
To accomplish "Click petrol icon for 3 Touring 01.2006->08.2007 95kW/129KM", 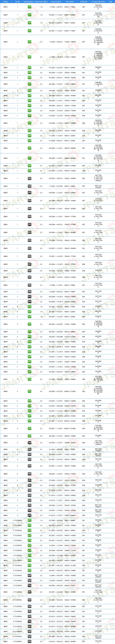I will [29, 530].
